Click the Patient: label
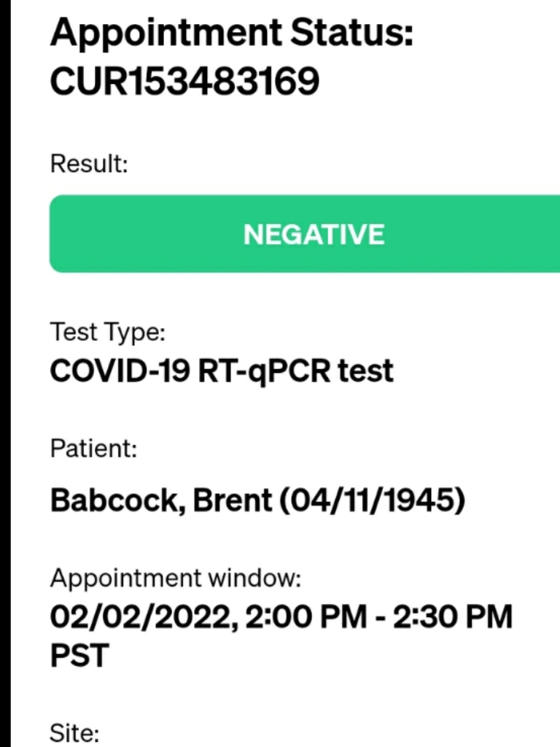560x747 pixels. pos(93,449)
